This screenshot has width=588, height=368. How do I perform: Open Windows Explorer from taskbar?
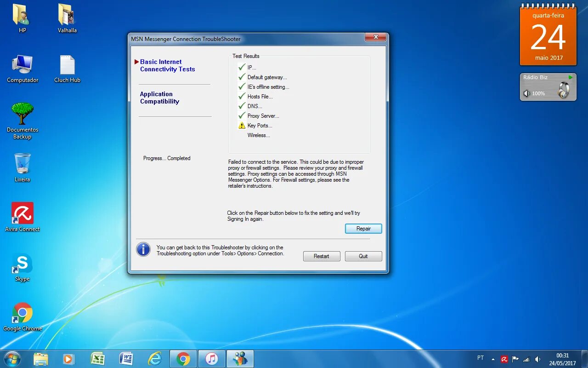(40, 359)
